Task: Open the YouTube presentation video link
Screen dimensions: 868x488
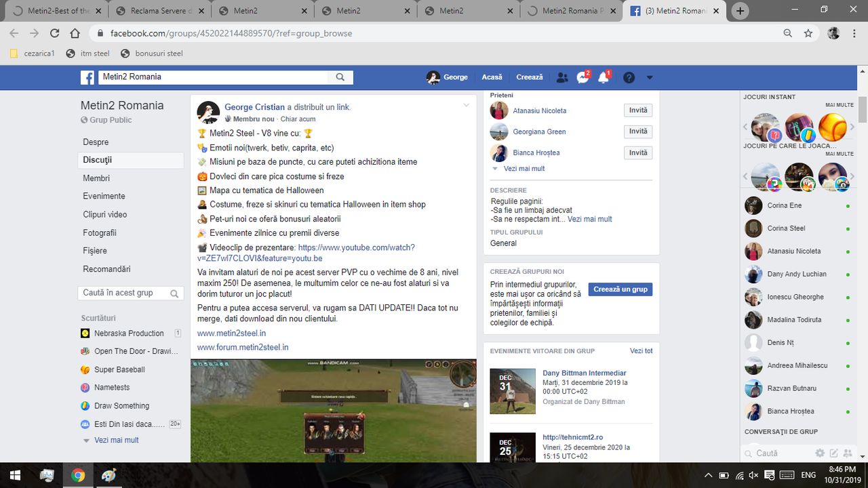Action: [x=307, y=253]
